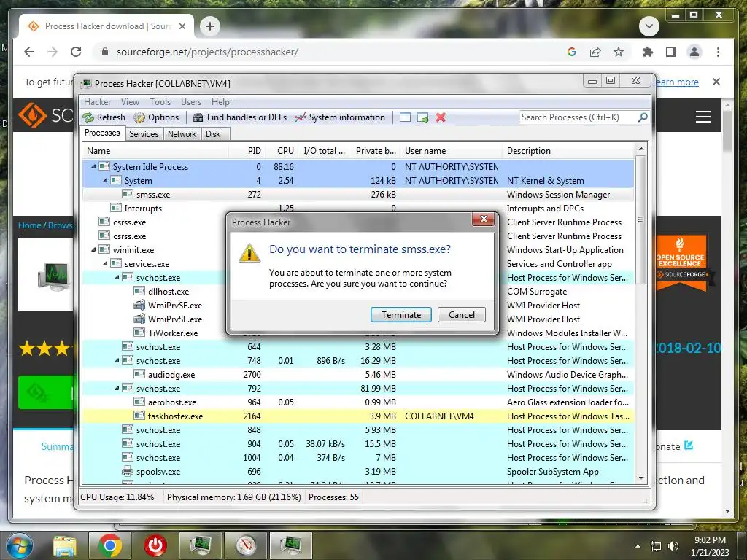Screen dimensions: 747x560
Task: Click the process list scrollbar down arrow
Action: click(x=641, y=478)
